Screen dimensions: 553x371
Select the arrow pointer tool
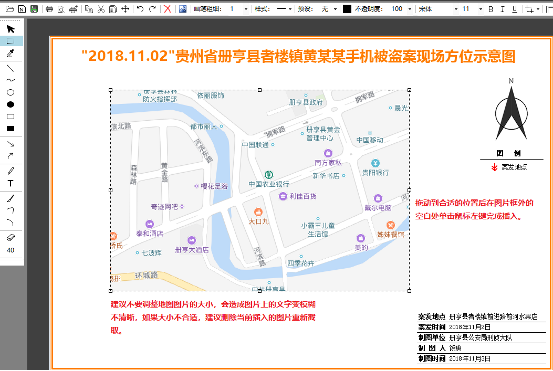(x=11, y=29)
